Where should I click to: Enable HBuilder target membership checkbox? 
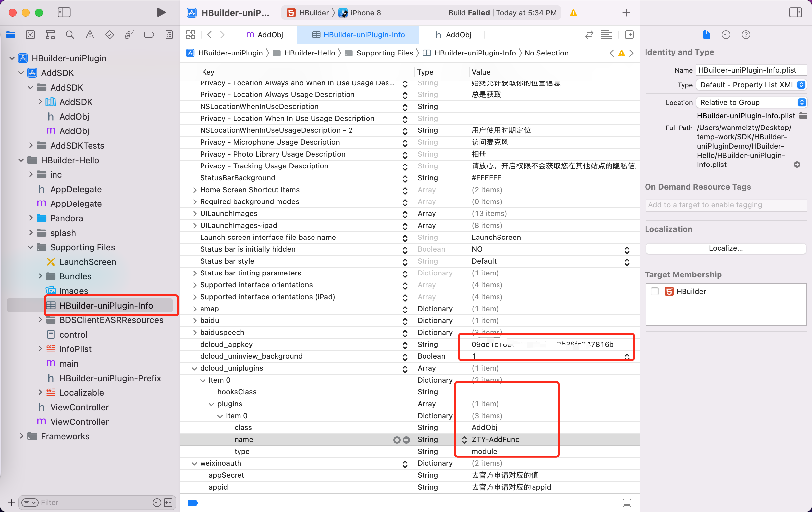coord(654,291)
